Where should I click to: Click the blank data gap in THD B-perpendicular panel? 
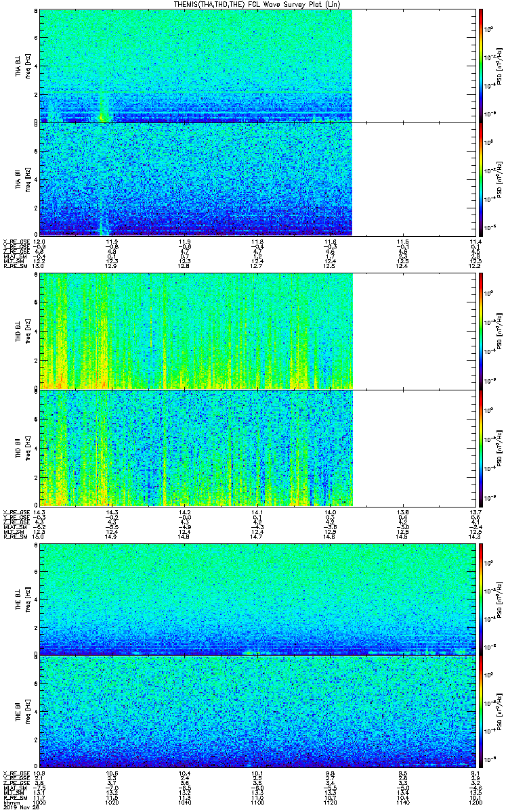point(414,331)
